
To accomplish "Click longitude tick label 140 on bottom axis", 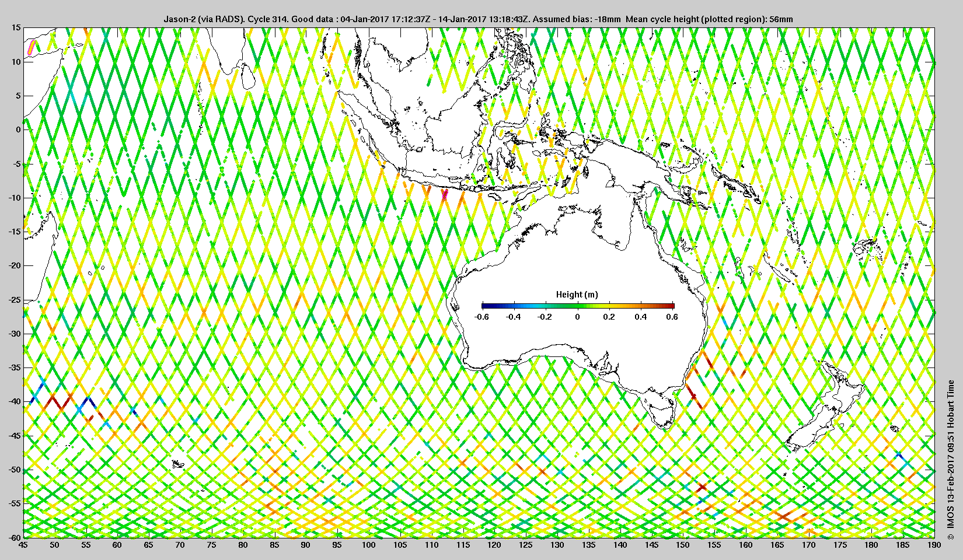I will (620, 545).
